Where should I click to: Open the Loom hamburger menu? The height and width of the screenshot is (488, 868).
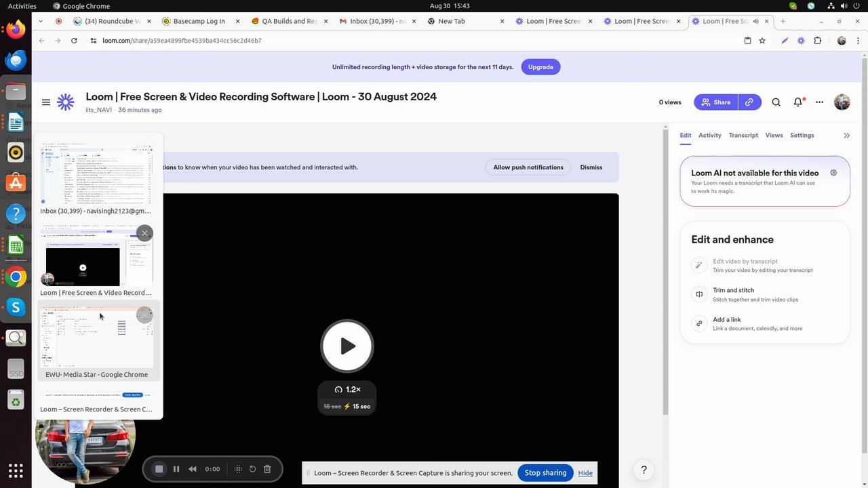(x=46, y=102)
